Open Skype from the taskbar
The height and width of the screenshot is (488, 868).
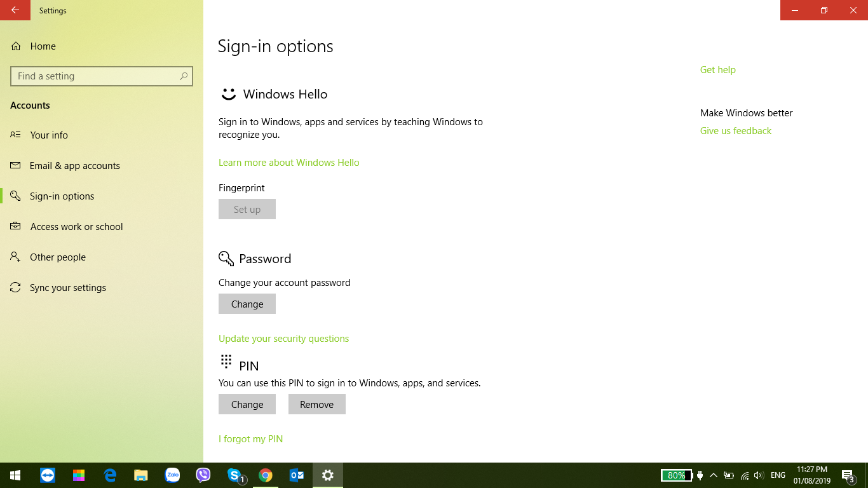(235, 475)
